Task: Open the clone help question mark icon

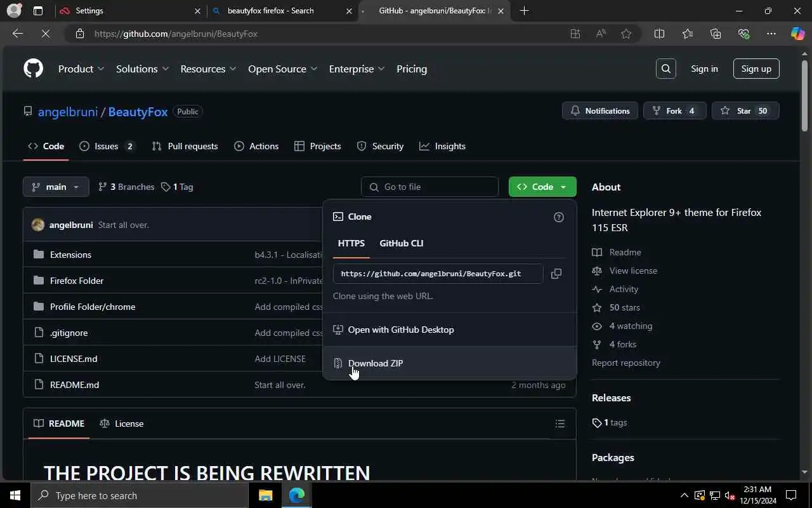Action: pos(559,217)
